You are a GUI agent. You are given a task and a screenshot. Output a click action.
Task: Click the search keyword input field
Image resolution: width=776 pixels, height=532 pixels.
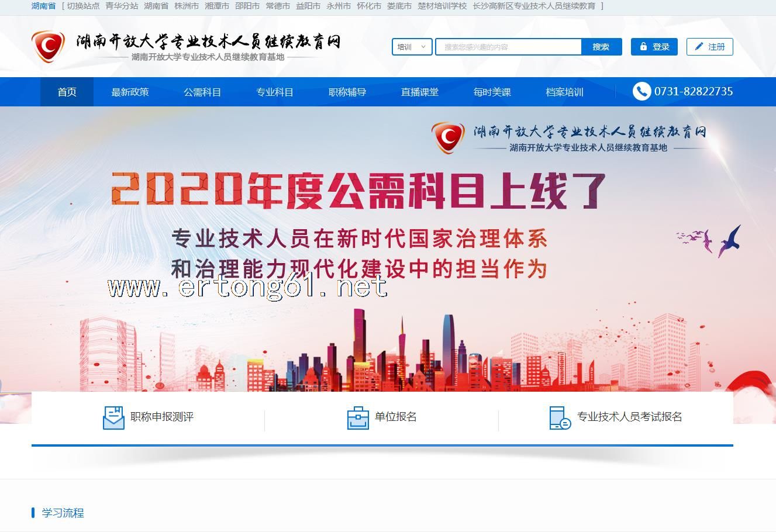coord(508,47)
